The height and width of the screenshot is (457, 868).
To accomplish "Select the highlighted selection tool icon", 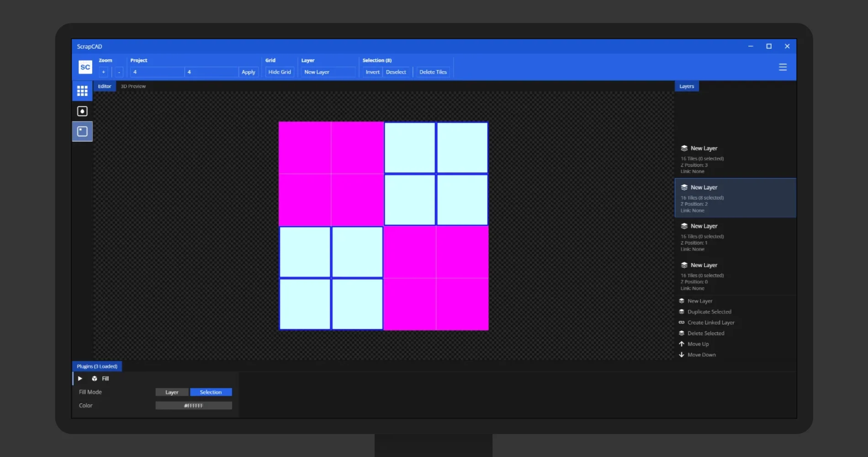I will [x=82, y=132].
